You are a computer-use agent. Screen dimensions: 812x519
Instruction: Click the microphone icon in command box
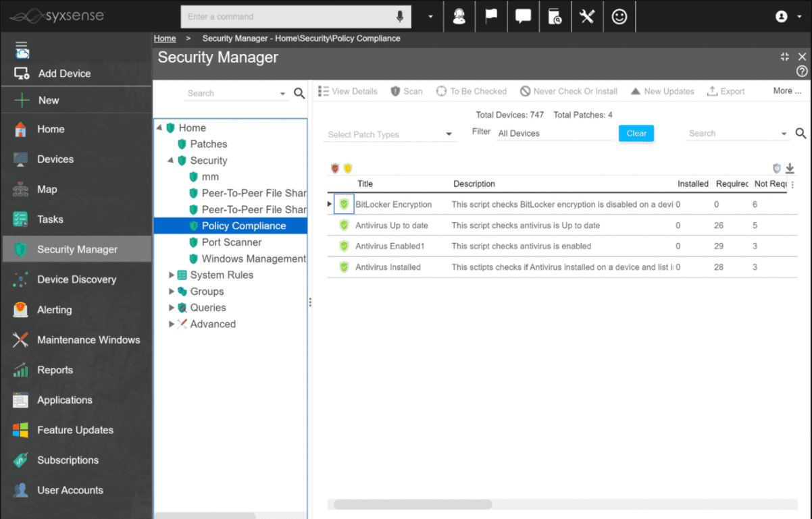(x=400, y=16)
